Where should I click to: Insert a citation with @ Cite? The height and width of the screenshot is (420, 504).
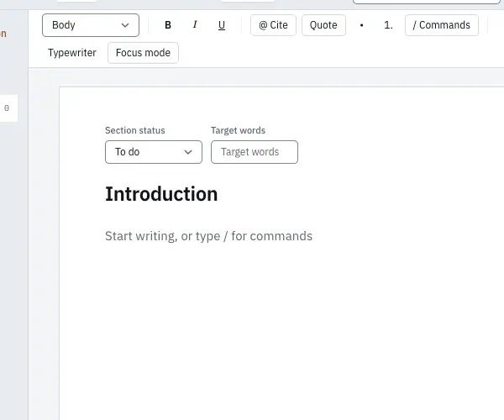[x=273, y=25]
